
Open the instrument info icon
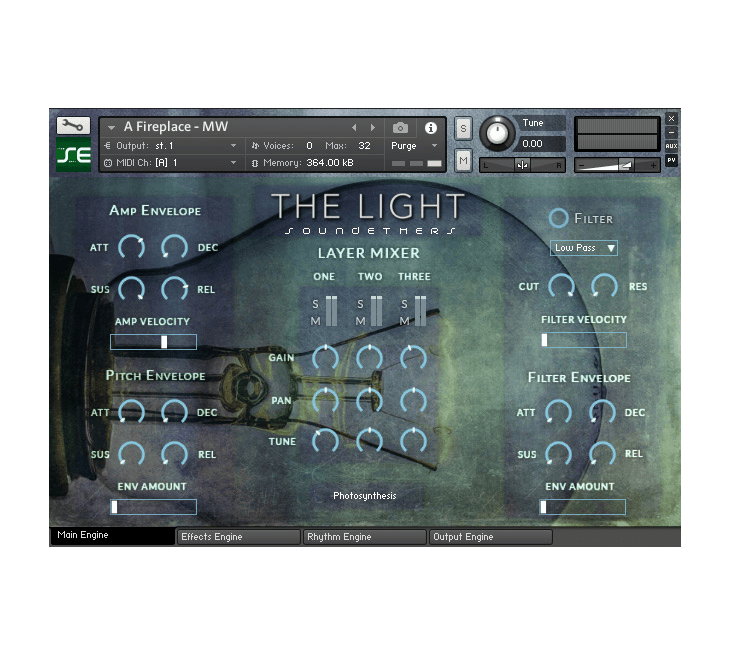(431, 128)
